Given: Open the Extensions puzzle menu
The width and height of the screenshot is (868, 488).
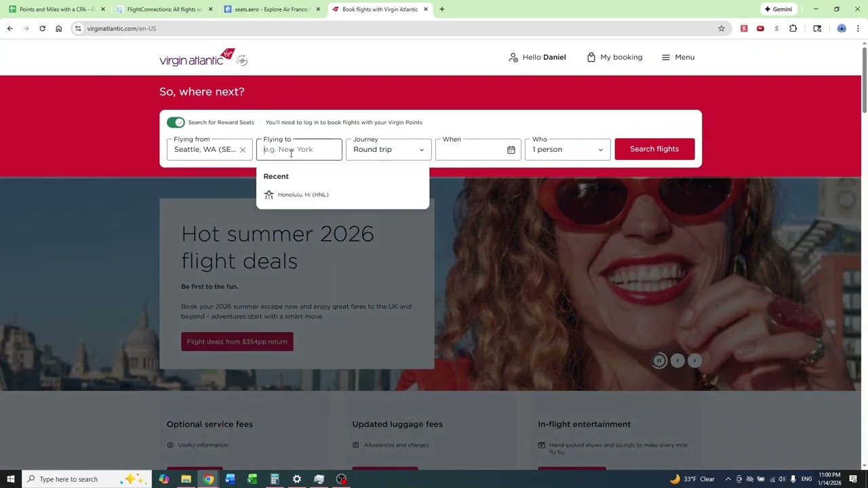Looking at the screenshot, I should click(x=793, y=28).
